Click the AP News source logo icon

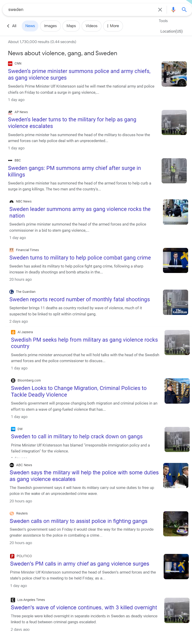click(10, 112)
